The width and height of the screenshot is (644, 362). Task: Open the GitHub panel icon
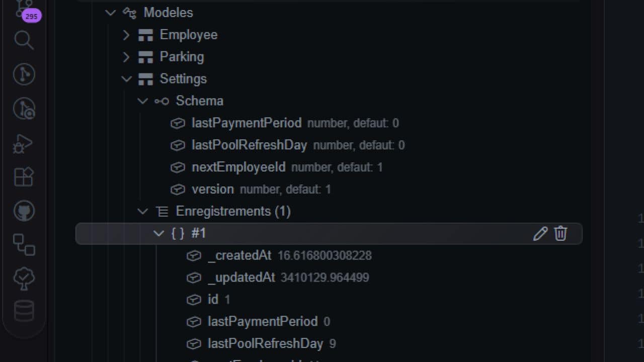(24, 211)
